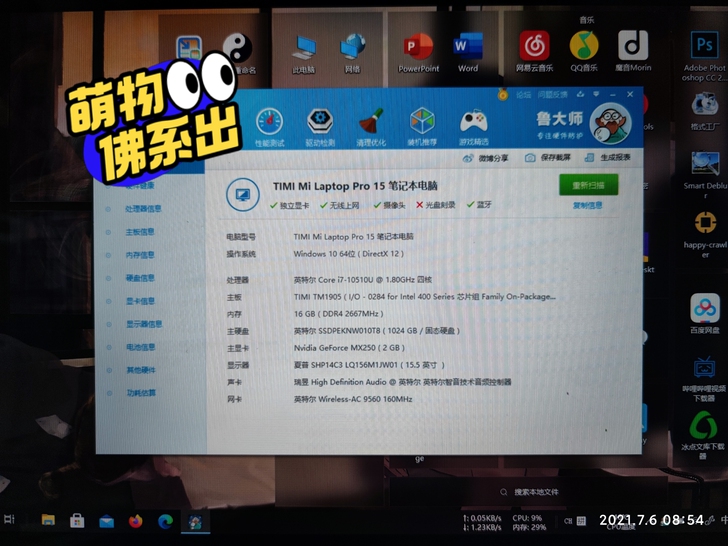Click the gold medal icon in title bar

click(x=502, y=95)
